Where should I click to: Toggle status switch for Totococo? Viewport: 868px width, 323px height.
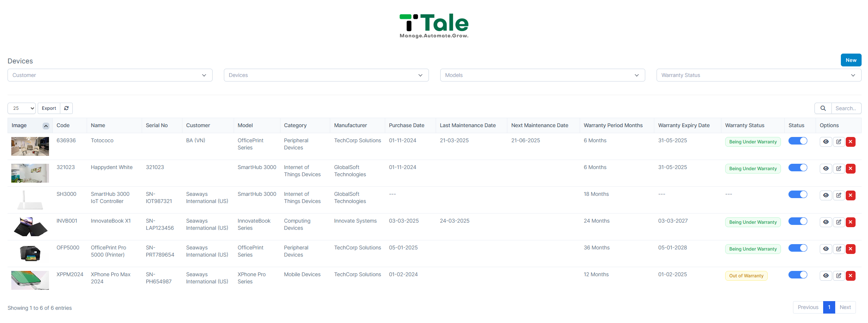[x=798, y=141]
